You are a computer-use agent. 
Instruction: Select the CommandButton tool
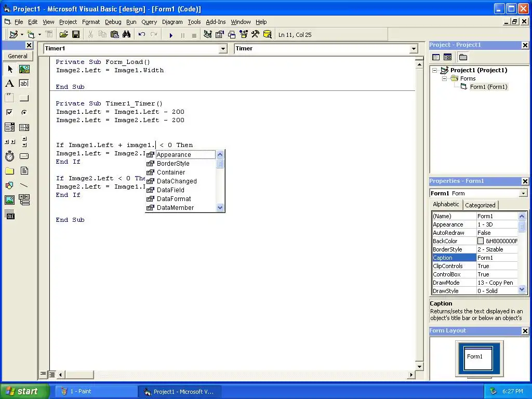[x=24, y=98]
